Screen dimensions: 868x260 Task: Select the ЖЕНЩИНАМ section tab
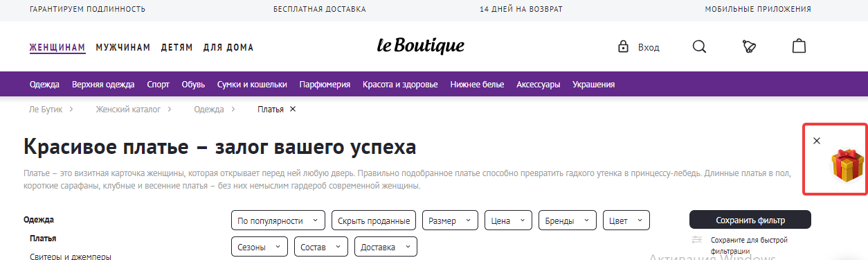point(57,48)
